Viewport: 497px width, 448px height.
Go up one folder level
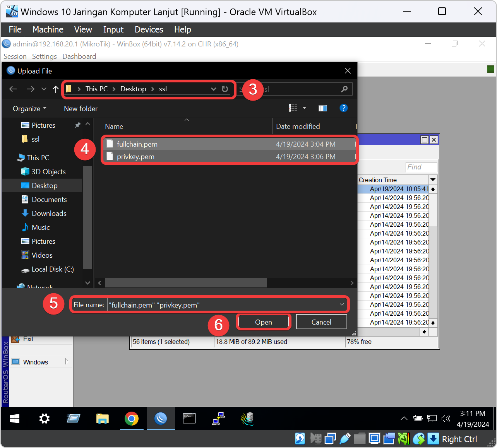tap(56, 89)
